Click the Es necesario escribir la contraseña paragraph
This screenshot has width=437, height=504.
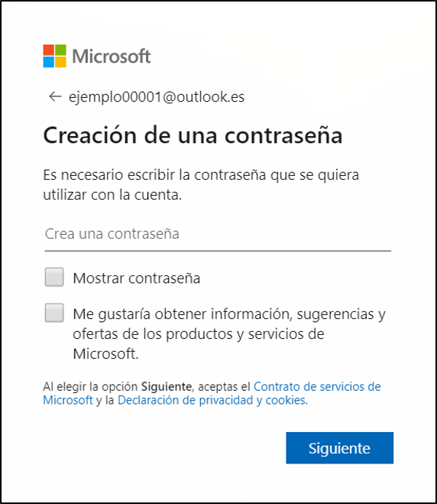[201, 185]
